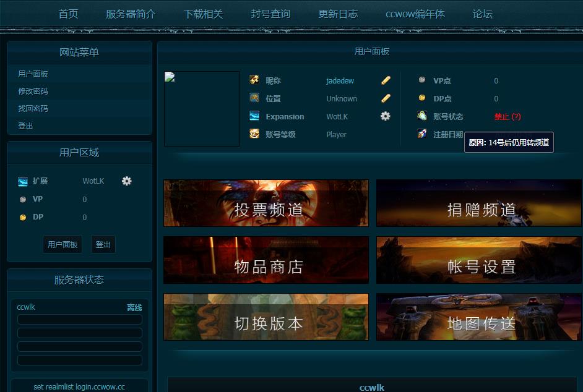Click the gold DP coin icon in sidebar

click(x=22, y=217)
